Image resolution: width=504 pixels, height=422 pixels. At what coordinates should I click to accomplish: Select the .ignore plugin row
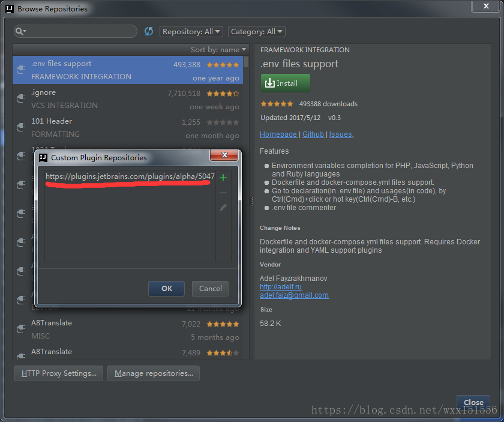(128, 98)
